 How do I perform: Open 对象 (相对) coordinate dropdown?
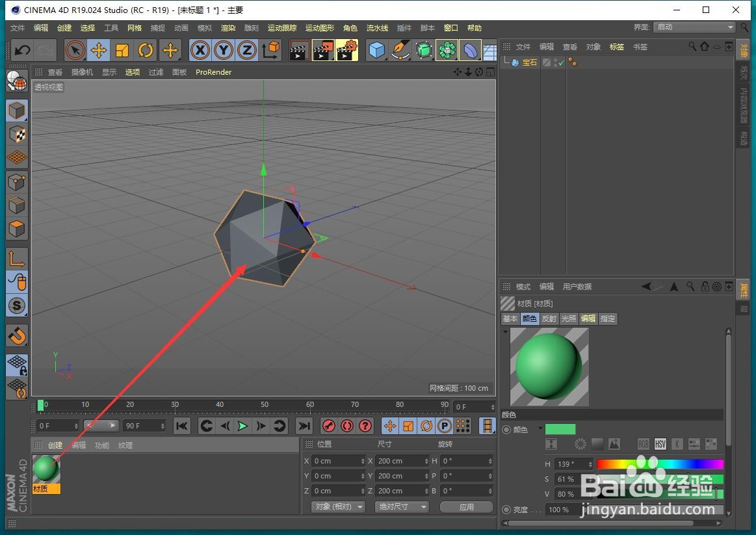click(x=339, y=507)
